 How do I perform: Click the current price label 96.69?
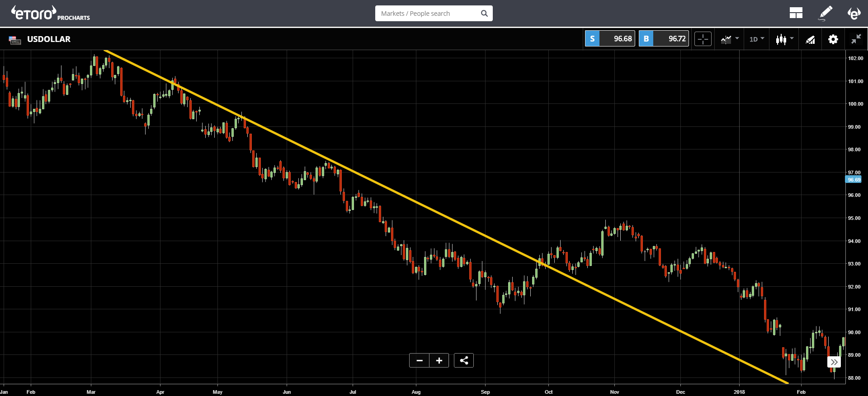point(854,180)
